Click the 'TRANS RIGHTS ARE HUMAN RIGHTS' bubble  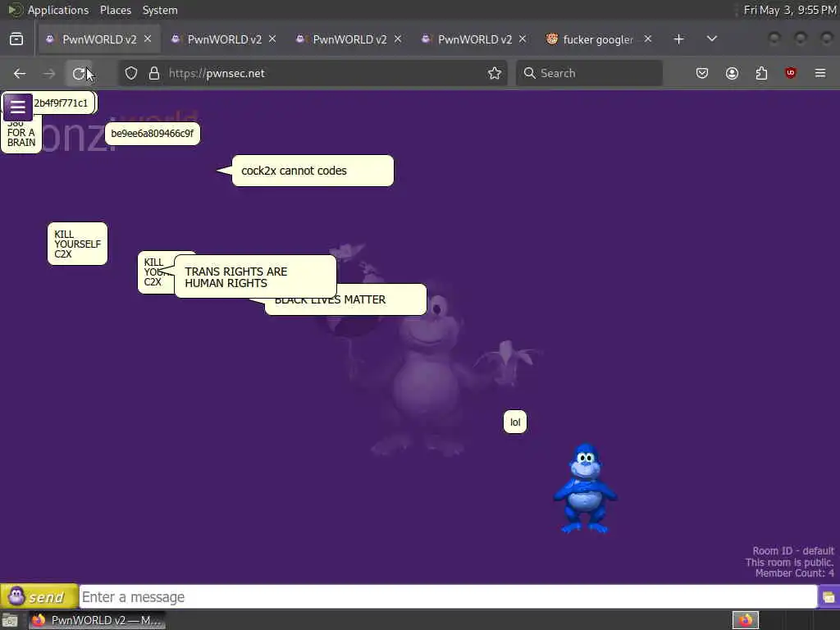pos(255,277)
